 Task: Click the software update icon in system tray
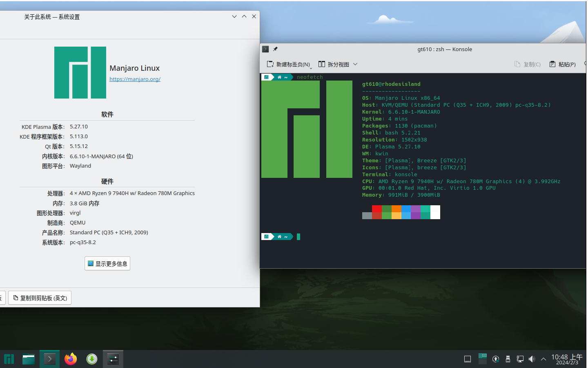click(x=496, y=359)
